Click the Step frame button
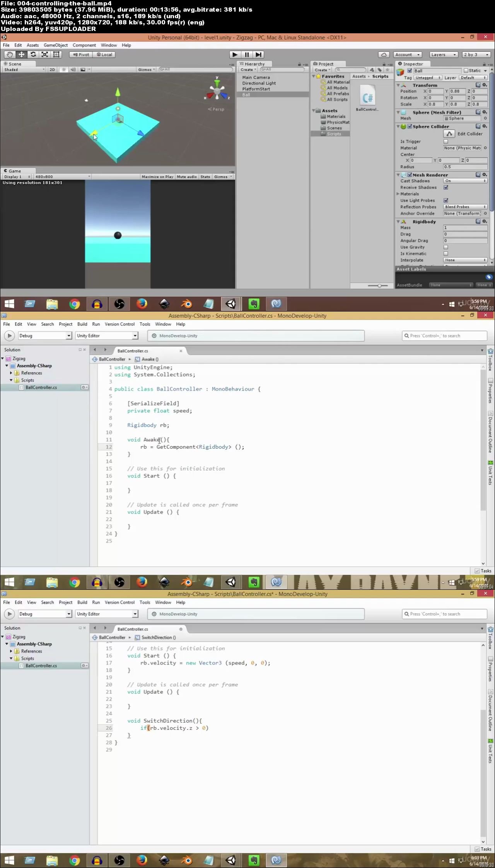The image size is (495, 868). pos(259,55)
